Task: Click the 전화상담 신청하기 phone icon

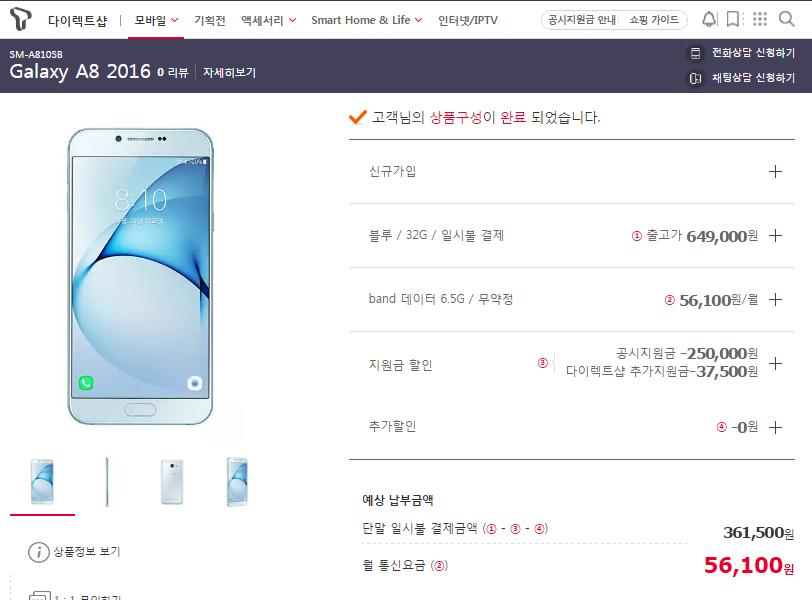Action: click(695, 53)
